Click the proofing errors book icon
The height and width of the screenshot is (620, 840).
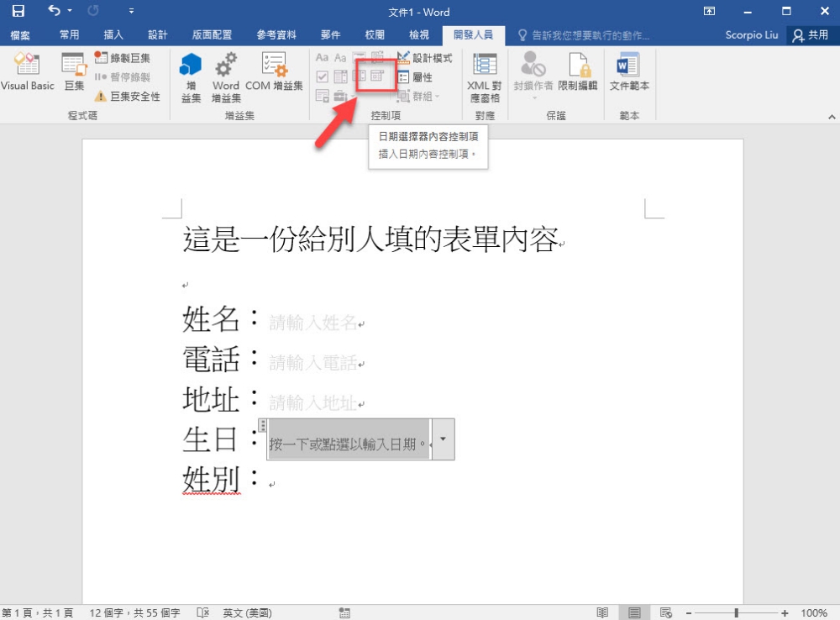pyautogui.click(x=202, y=612)
